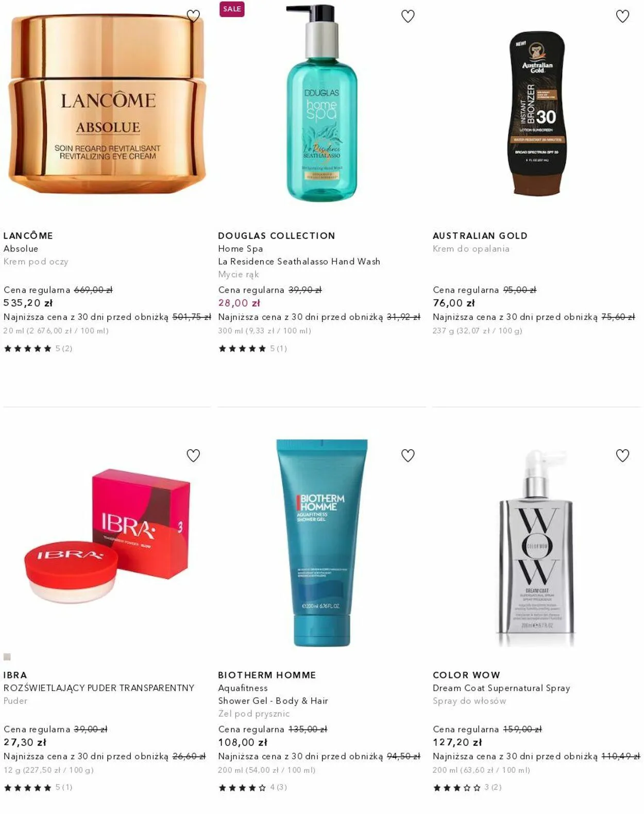Click Dream Coat Supernatural Spray title
This screenshot has height=814, width=644.
coord(501,688)
